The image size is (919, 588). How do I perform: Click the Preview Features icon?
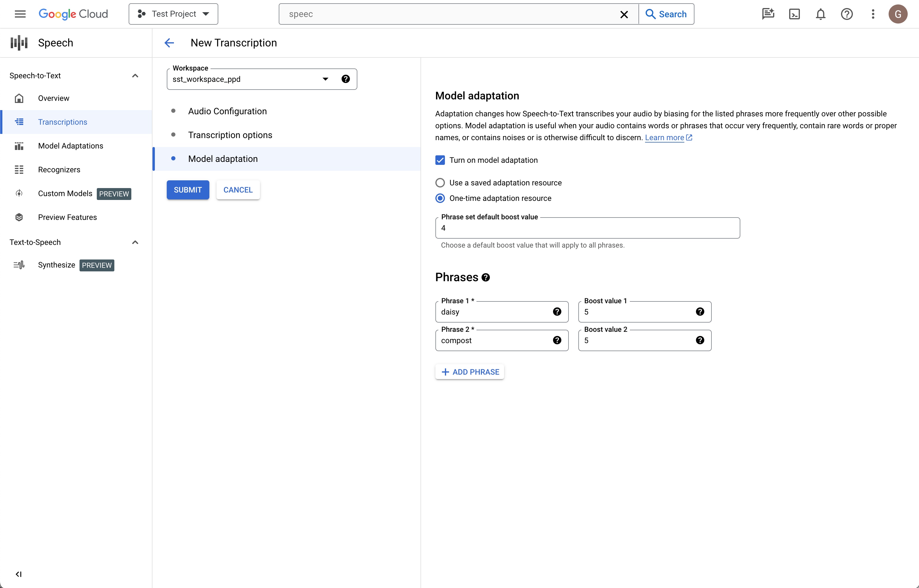tap(19, 217)
